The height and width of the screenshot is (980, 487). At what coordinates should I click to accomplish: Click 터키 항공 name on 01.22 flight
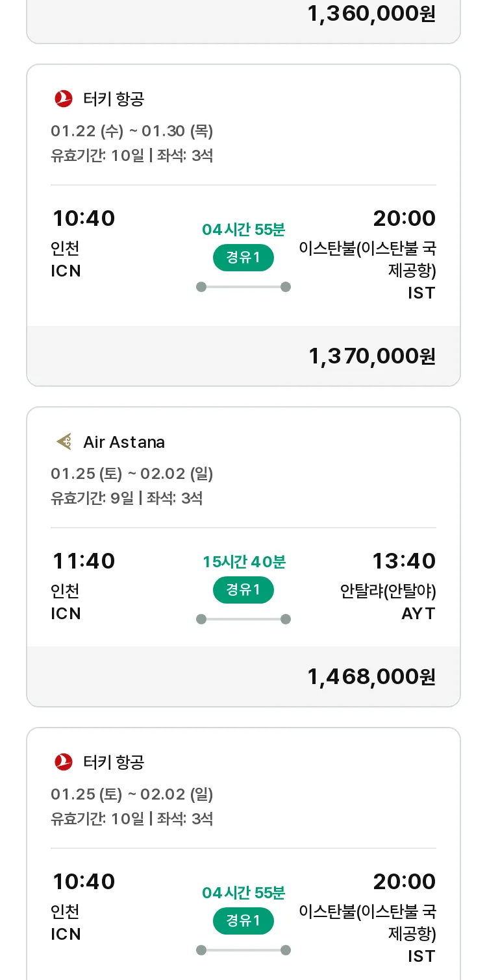point(114,99)
